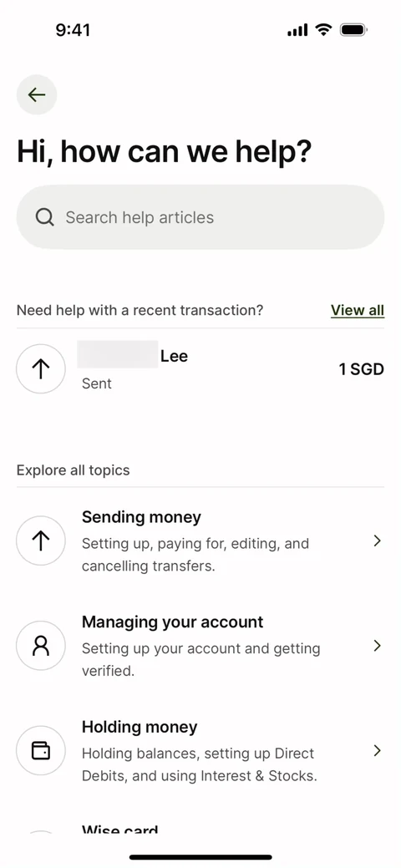Tap the Managing your account person icon

41,646
